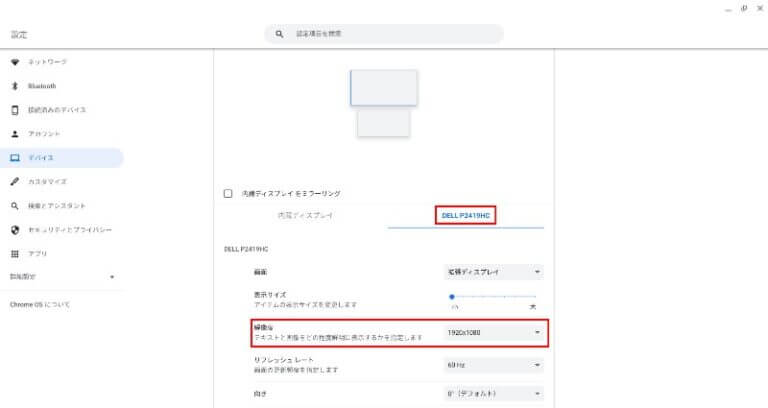Click the Bluetooth icon in the sidebar
Image resolution: width=768 pixels, height=408 pixels.
(x=15, y=86)
